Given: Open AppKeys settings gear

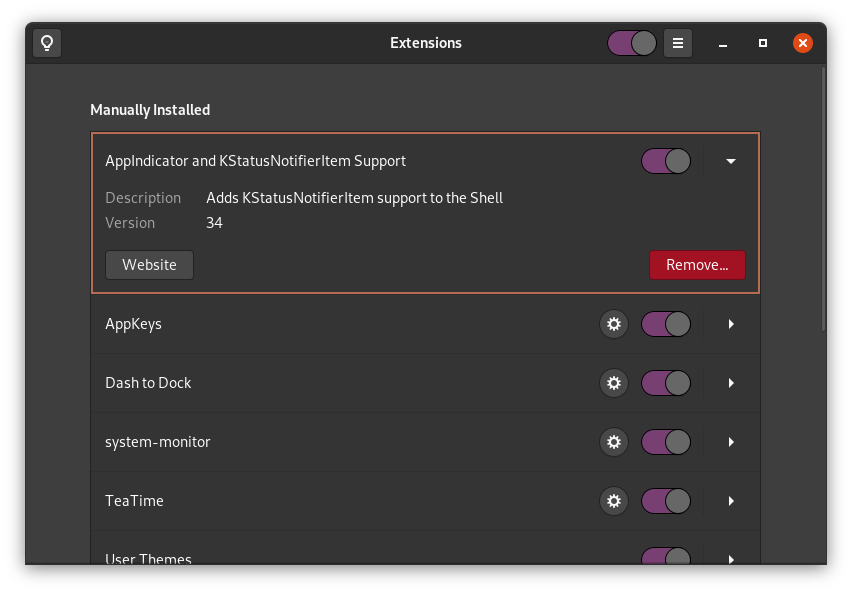Looking at the screenshot, I should [x=613, y=324].
